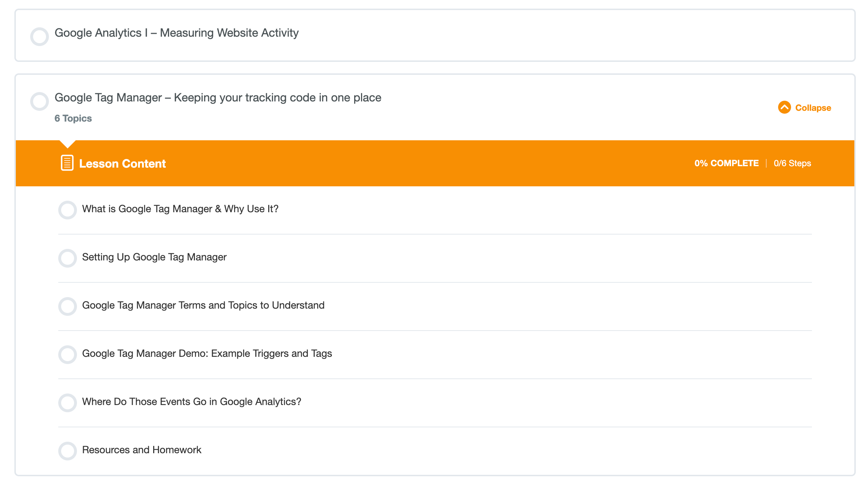This screenshot has height=482, width=868.
Task: Click circle beside Where Do Those Events Go
Action: 68,403
